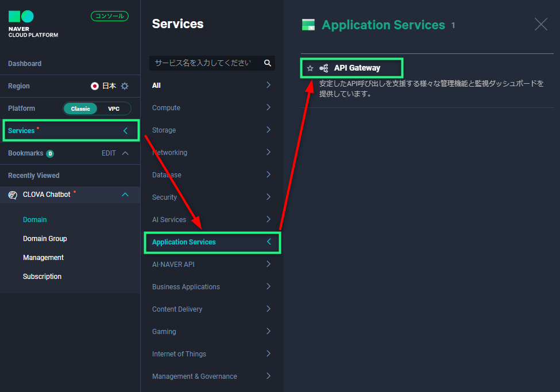Screen dimensions: 560x392
Task: Click EDIT next to Bookmarks
Action: pos(109,153)
